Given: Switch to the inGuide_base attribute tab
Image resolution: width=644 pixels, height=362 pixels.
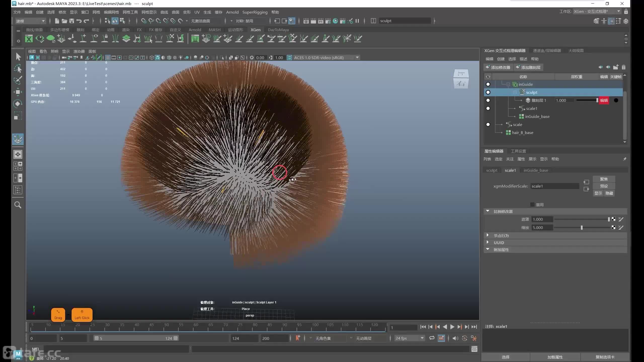Looking at the screenshot, I should coord(536,170).
